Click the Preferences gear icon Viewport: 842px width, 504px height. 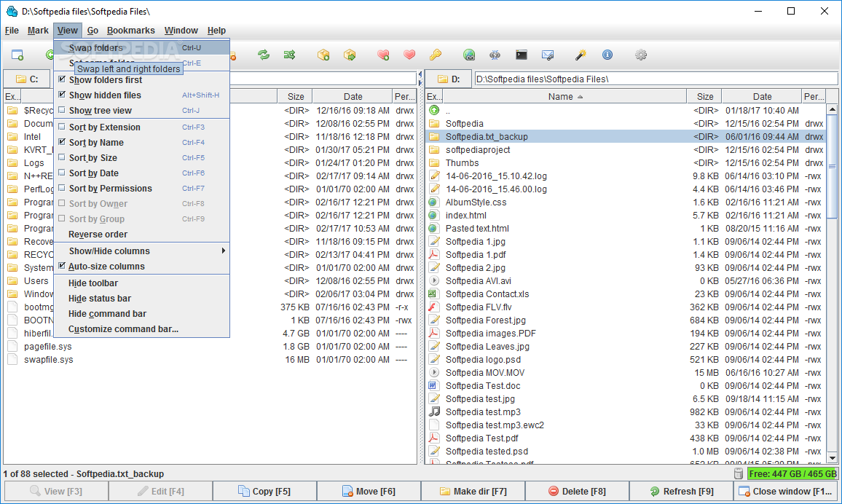pos(641,55)
